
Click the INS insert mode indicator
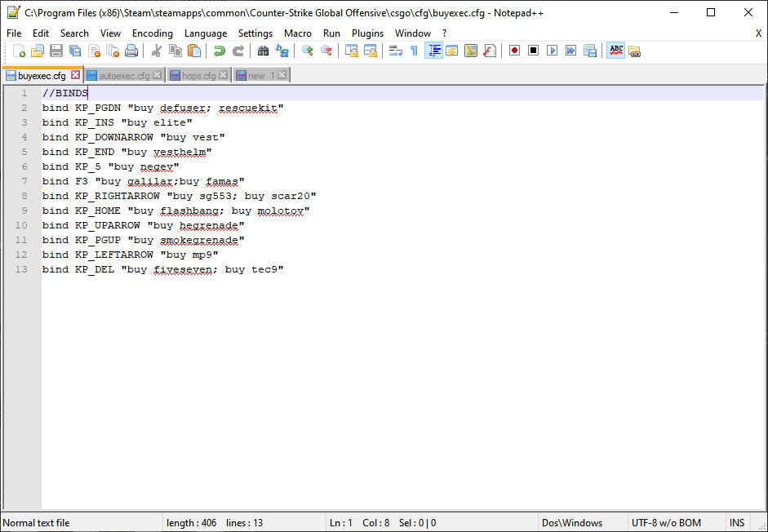pos(737,523)
